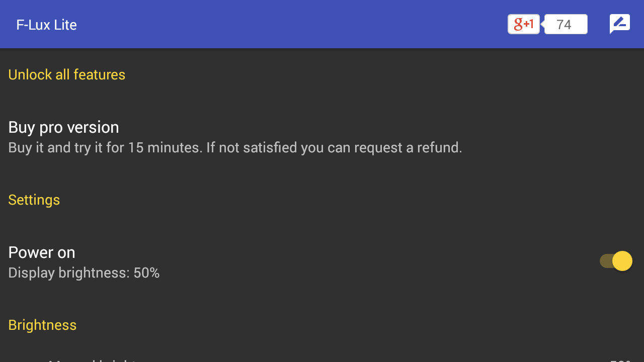Click the dark track of Power toggle
The height and width of the screenshot is (362, 644).
pos(606,261)
